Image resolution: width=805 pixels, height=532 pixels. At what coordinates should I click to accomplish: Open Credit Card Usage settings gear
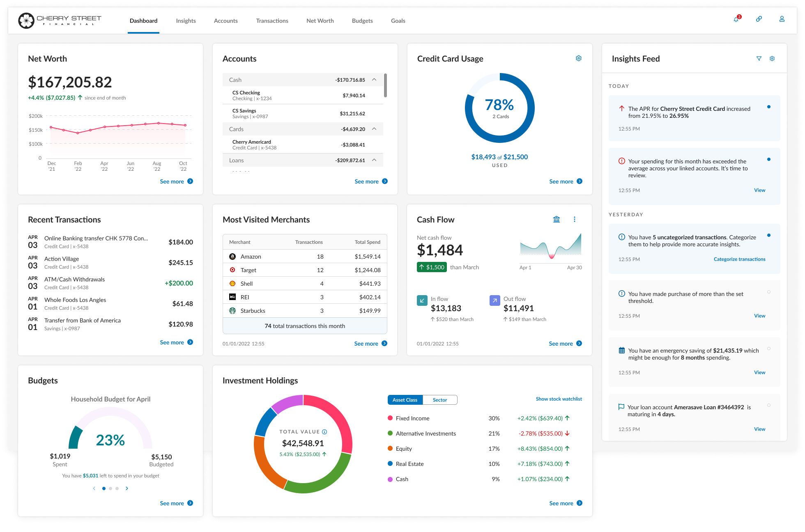579,58
